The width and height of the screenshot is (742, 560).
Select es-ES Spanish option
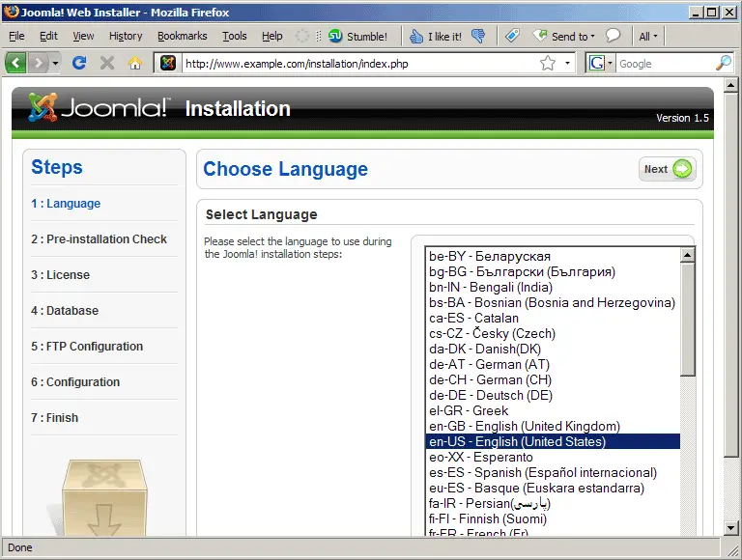(553, 472)
